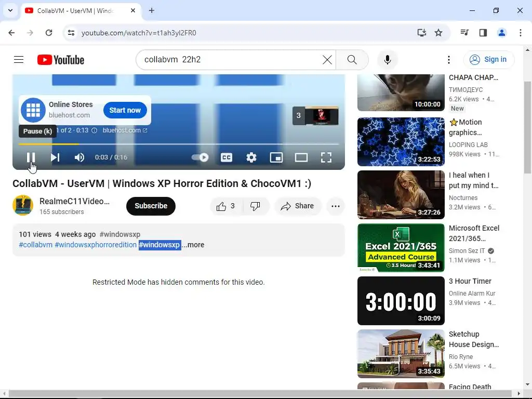
Task: Go back in browser
Action: [11, 33]
